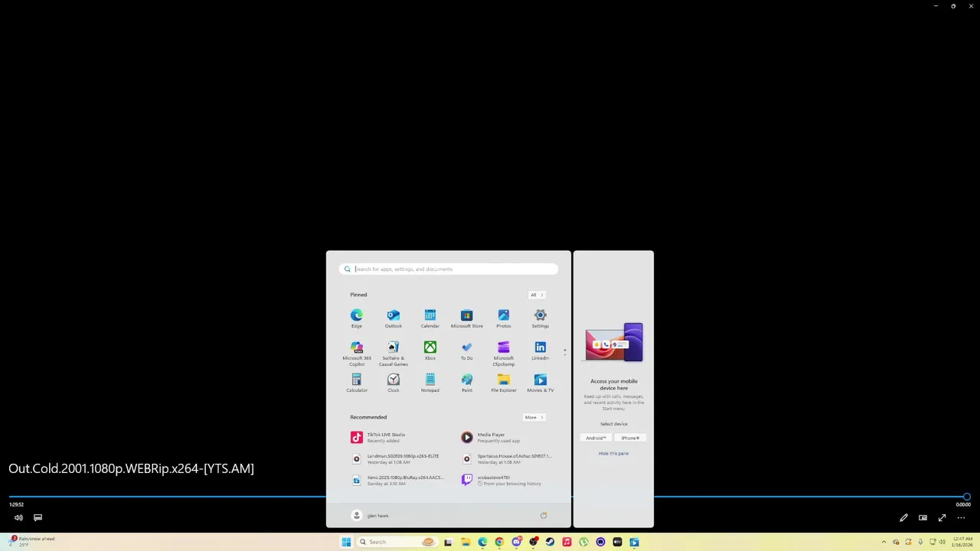Show all pinned apps with All button

[x=537, y=295]
